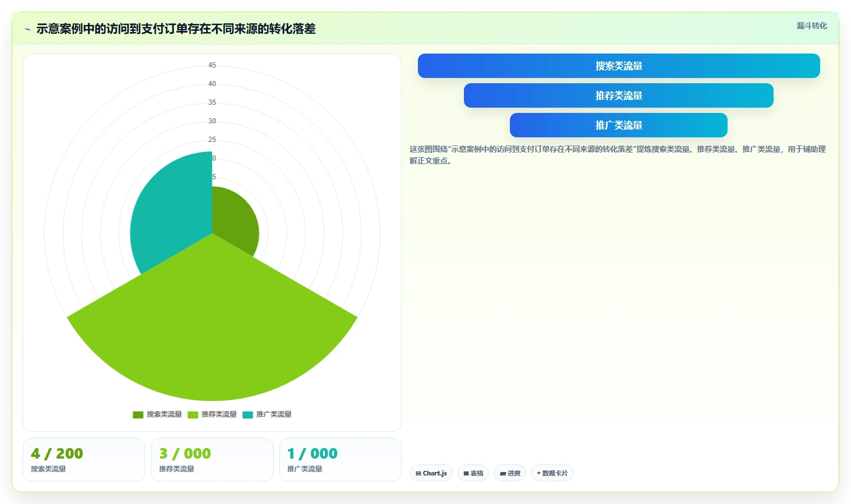Toggle 推广类流量 legend color box
The width and height of the screenshot is (851, 504).
248,415
